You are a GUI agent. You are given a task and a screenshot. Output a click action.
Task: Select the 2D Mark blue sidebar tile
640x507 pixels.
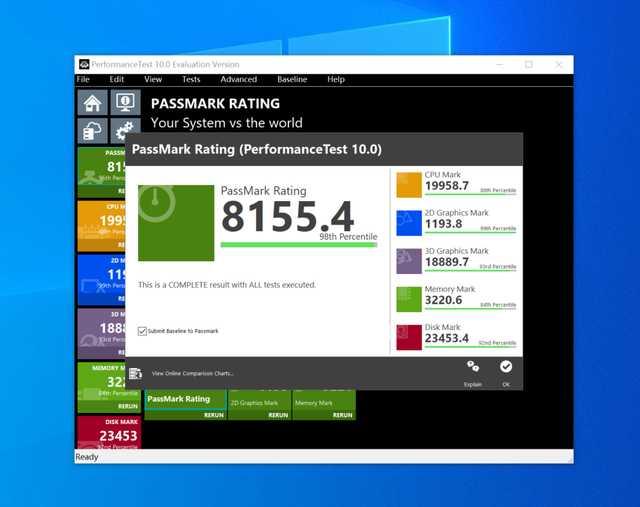pos(102,280)
